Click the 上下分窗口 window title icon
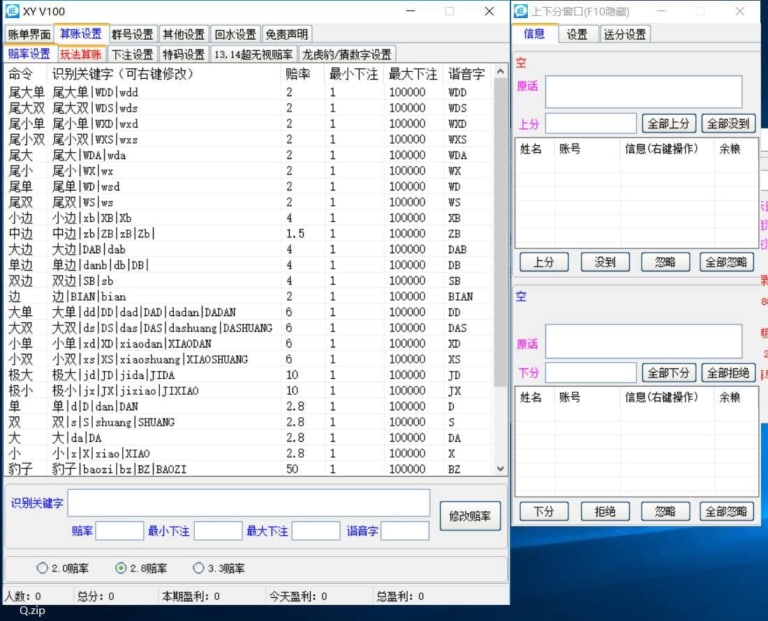Screen dimensions: 768x621 click(523, 11)
